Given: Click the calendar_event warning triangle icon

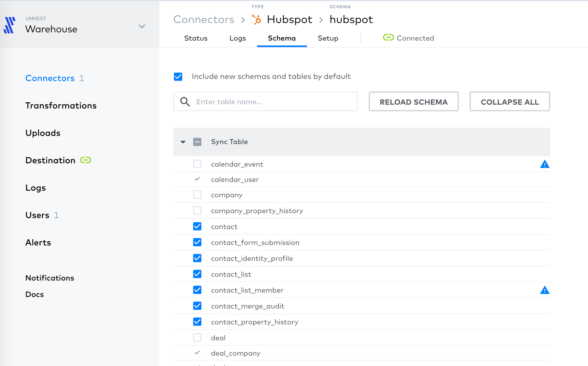Looking at the screenshot, I should pos(544,164).
